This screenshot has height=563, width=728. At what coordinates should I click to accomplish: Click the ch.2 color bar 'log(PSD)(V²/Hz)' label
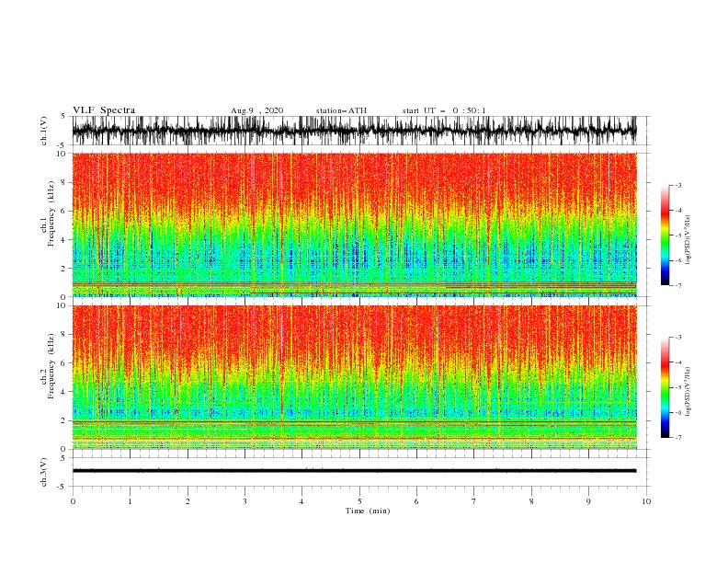[x=688, y=392]
